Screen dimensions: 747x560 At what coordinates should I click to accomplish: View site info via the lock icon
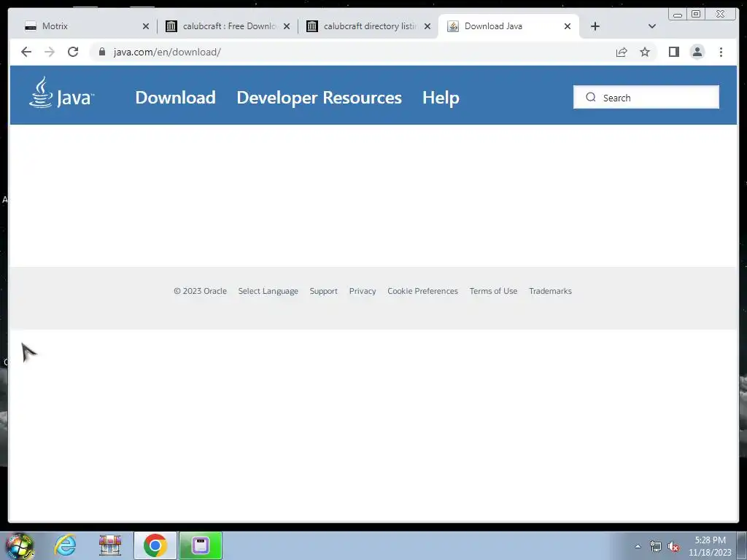(102, 52)
